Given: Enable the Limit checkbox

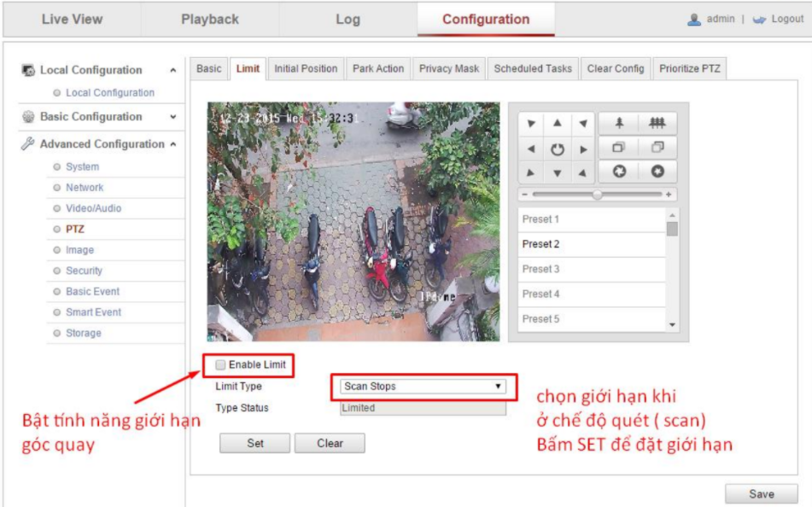Looking at the screenshot, I should pyautogui.click(x=220, y=364).
